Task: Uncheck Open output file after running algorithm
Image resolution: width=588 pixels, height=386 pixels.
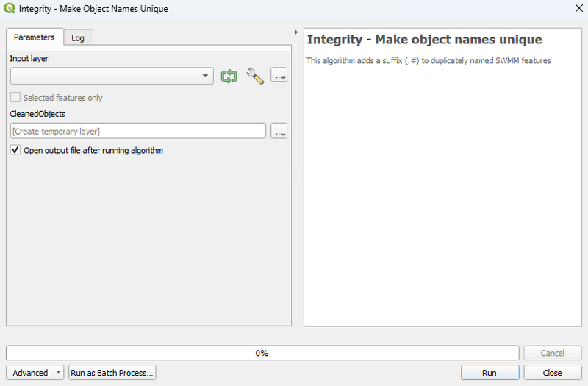Action: (15, 151)
